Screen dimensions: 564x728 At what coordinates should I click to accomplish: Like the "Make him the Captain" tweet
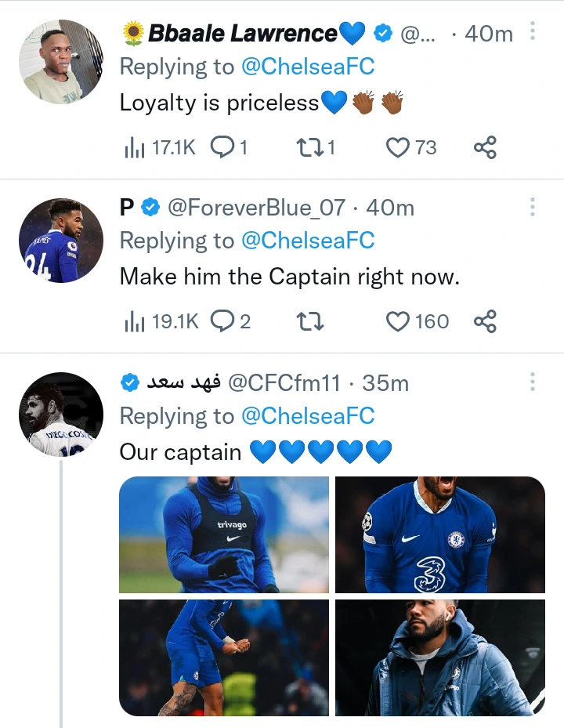399,321
